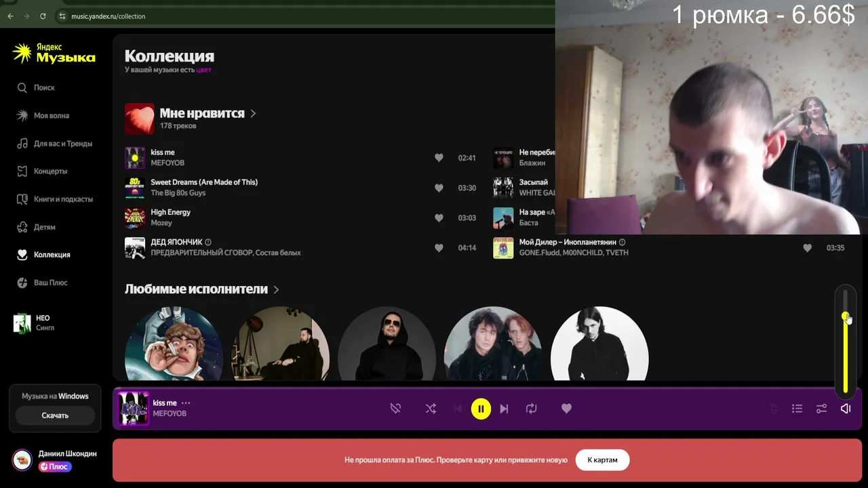
Task: Play the track High Energy
Action: 170,212
